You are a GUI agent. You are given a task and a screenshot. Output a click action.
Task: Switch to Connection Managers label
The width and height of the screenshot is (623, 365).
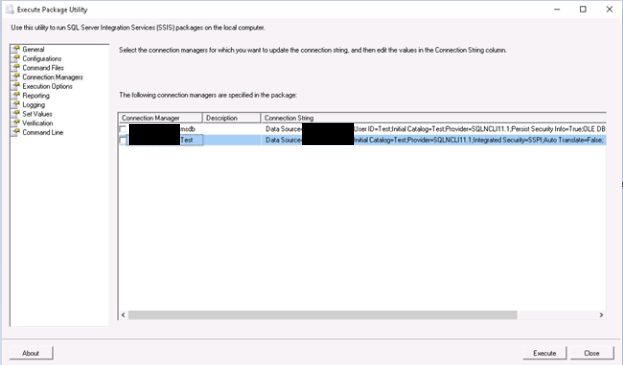click(52, 77)
